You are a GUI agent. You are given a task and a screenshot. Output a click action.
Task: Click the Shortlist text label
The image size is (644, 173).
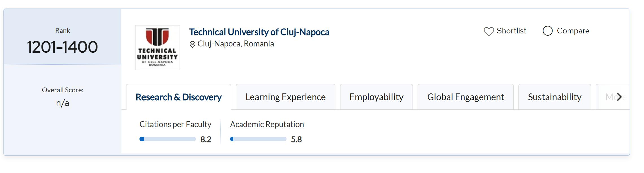point(511,31)
